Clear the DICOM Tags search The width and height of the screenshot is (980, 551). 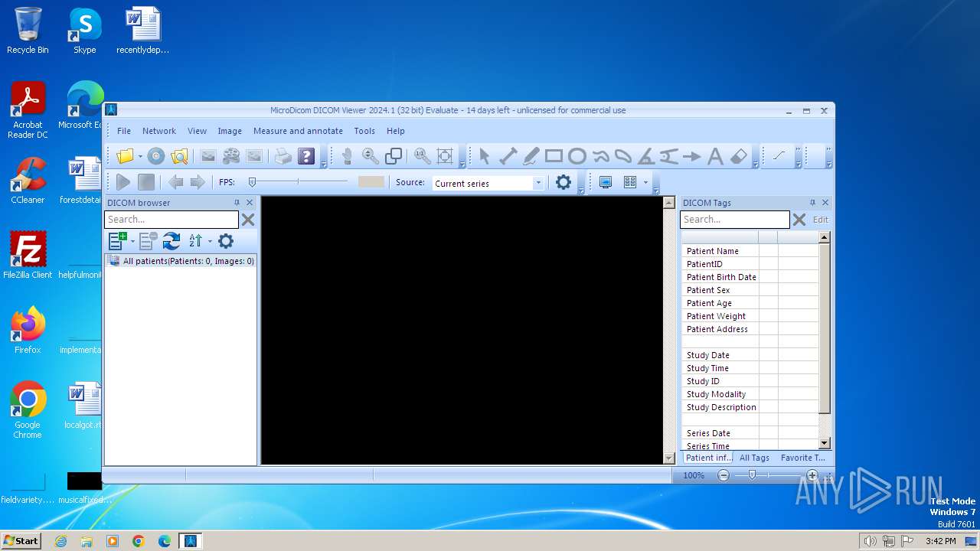(x=799, y=220)
